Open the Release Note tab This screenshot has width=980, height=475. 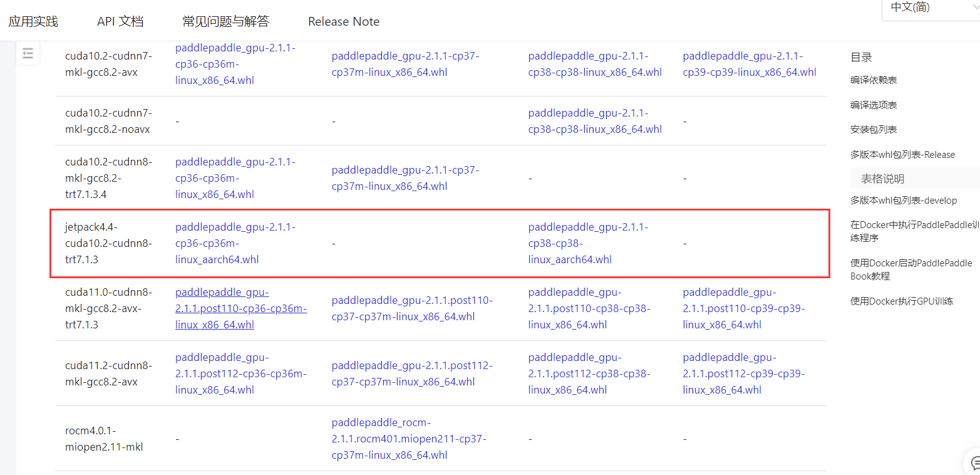click(x=343, y=21)
